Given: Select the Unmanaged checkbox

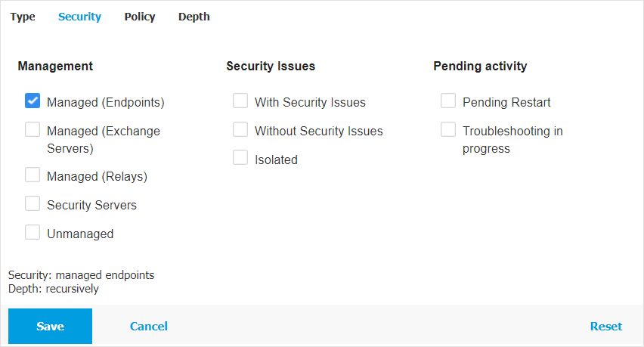Looking at the screenshot, I should click(33, 233).
